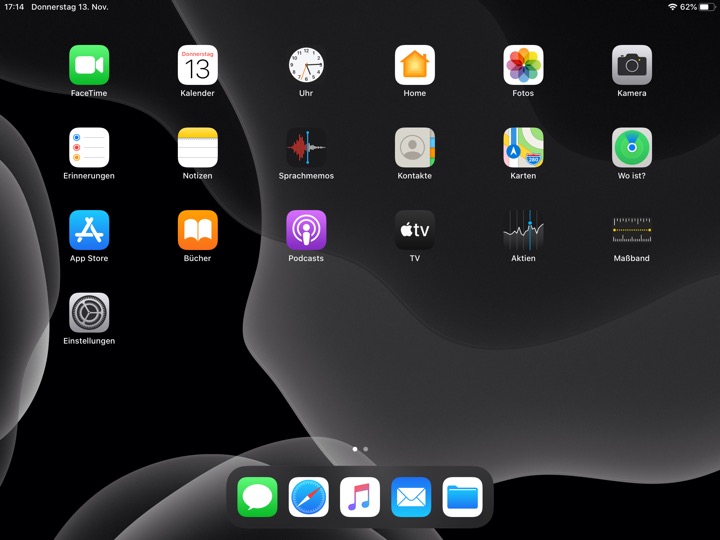This screenshot has height=540, width=720.
Task: Launch the Kamera app
Action: click(x=632, y=65)
